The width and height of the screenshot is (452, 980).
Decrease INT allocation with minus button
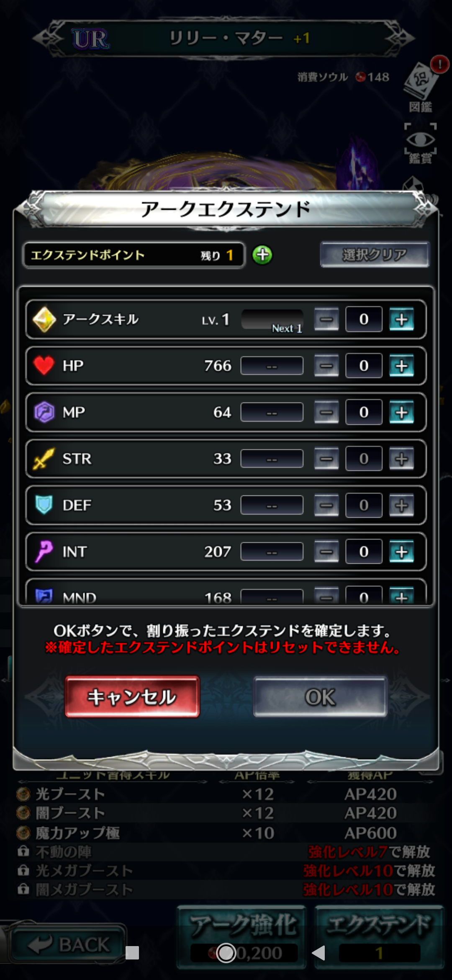pyautogui.click(x=326, y=552)
